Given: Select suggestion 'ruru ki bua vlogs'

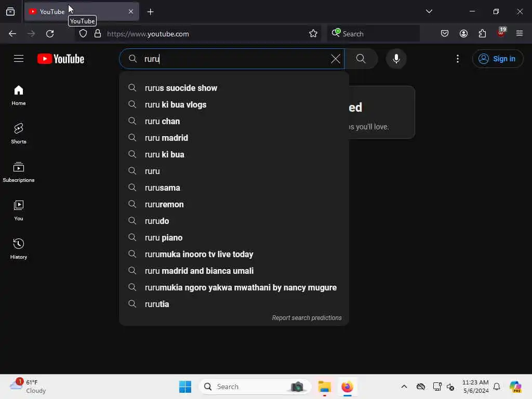Looking at the screenshot, I should pyautogui.click(x=234, y=104).
